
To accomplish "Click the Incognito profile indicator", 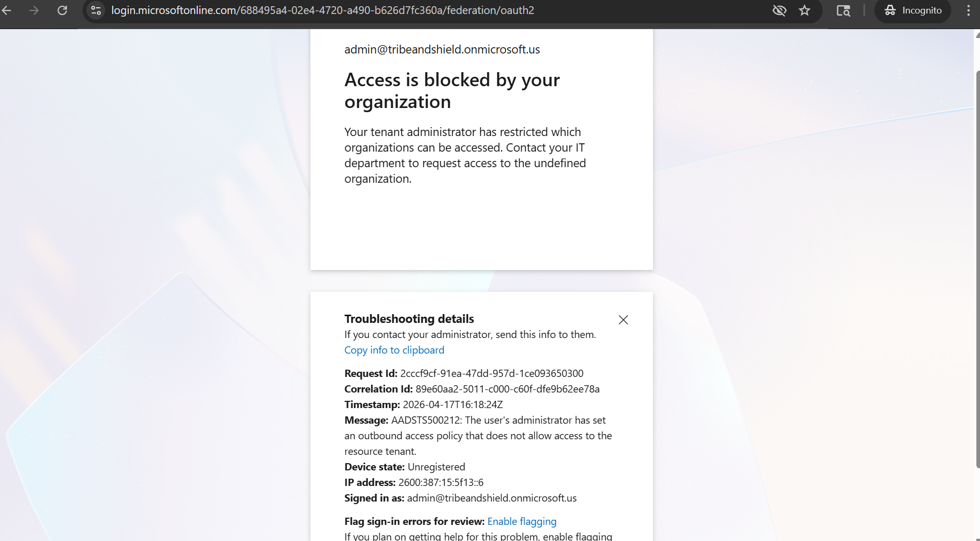I will coord(913,10).
